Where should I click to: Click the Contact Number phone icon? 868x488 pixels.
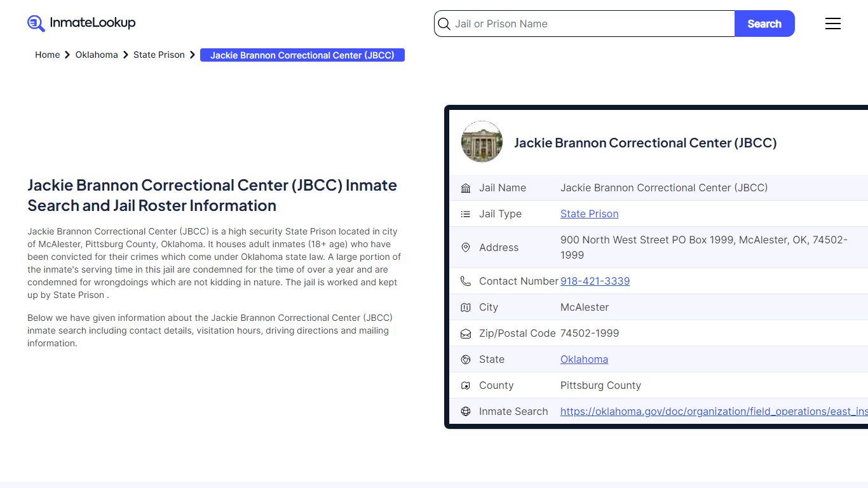(x=466, y=281)
